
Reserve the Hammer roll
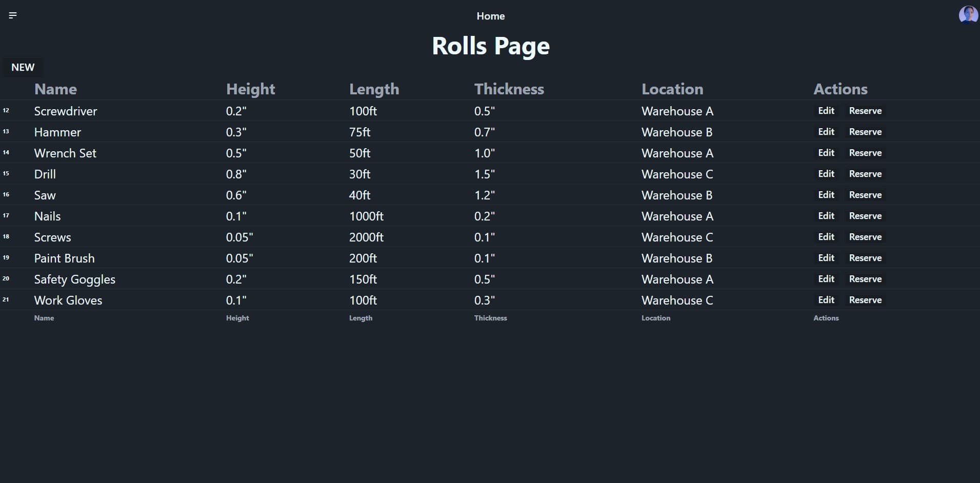point(865,132)
